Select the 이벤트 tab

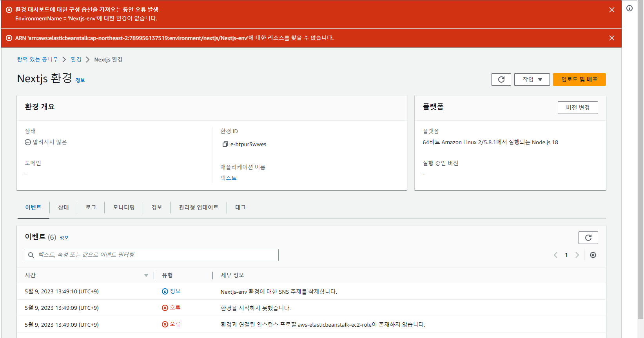point(33,207)
